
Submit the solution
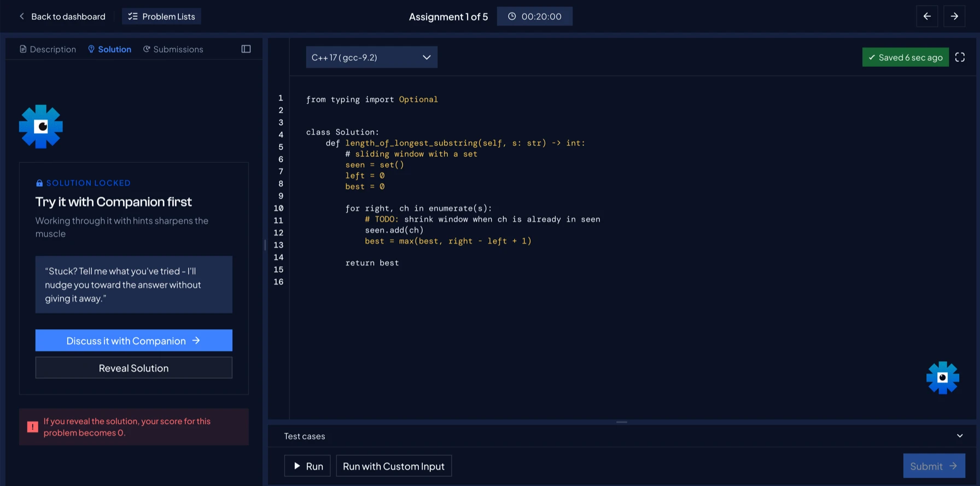(x=934, y=466)
